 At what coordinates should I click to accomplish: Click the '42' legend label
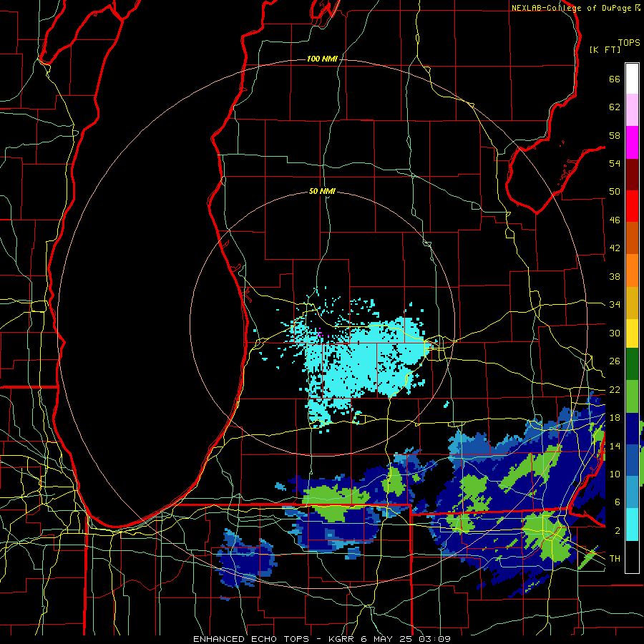[x=615, y=248]
